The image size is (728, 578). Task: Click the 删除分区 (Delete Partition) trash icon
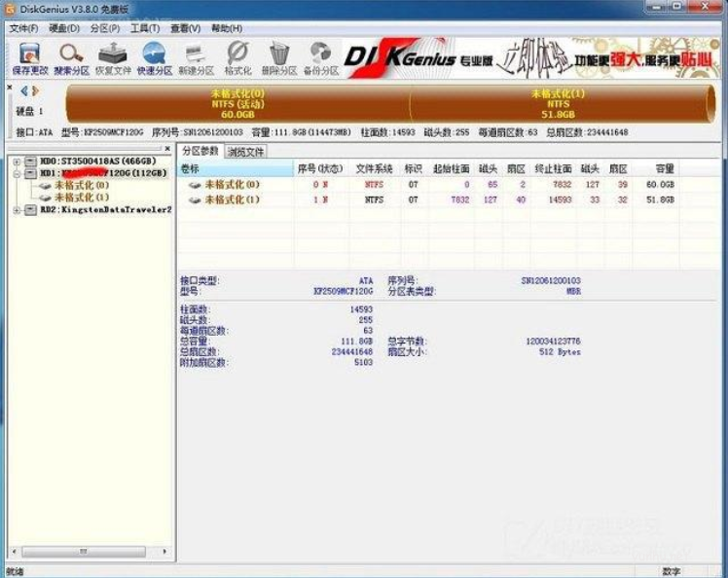pos(279,57)
